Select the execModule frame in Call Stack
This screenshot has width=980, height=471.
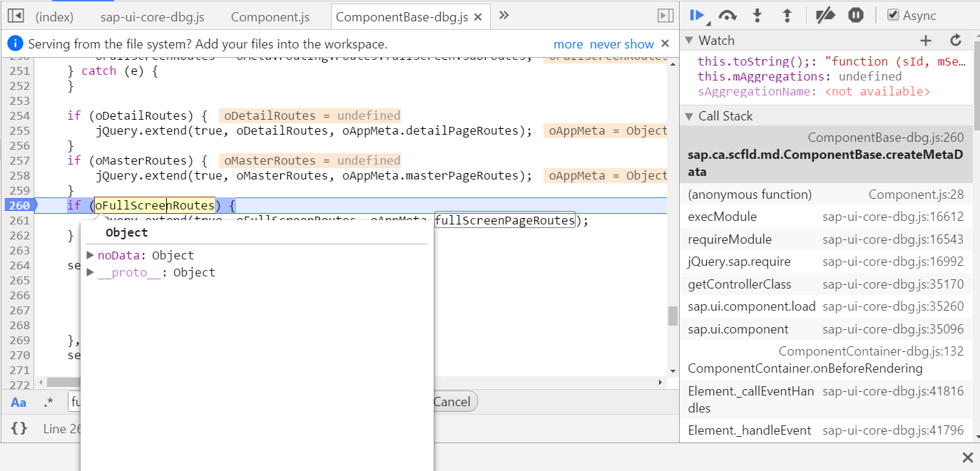tap(723, 216)
